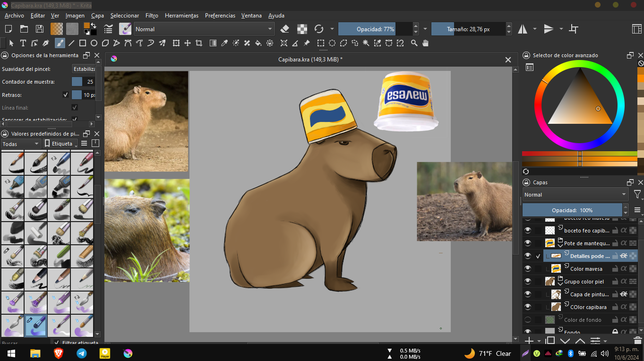The height and width of the screenshot is (361, 644).
Task: Select the Line tool
Action: pos(71,43)
